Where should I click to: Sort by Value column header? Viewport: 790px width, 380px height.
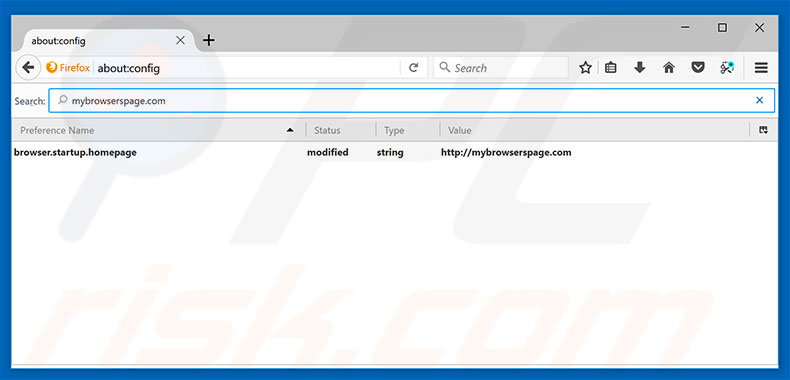(595, 131)
